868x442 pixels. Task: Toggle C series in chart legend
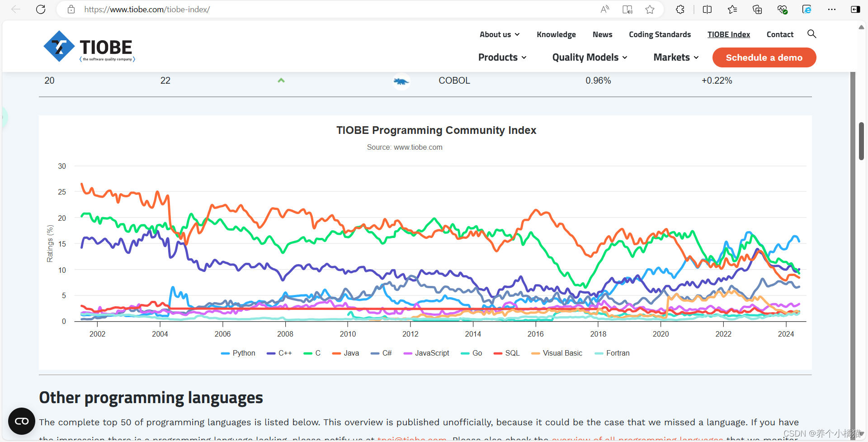tap(312, 353)
